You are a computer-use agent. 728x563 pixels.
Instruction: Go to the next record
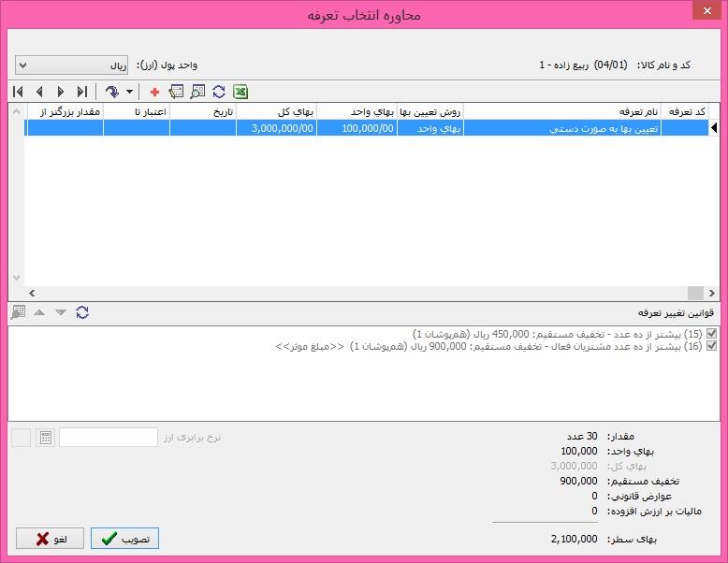(x=61, y=92)
